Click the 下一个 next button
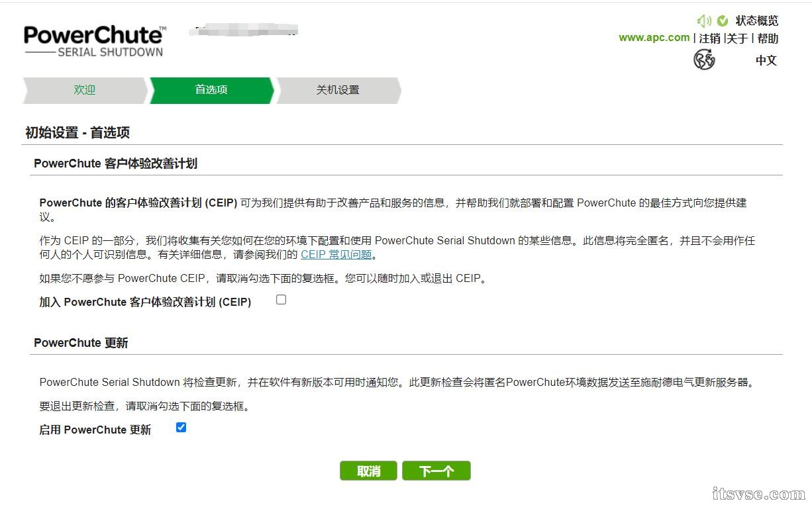Viewport: 812px width, 513px height. click(x=436, y=471)
